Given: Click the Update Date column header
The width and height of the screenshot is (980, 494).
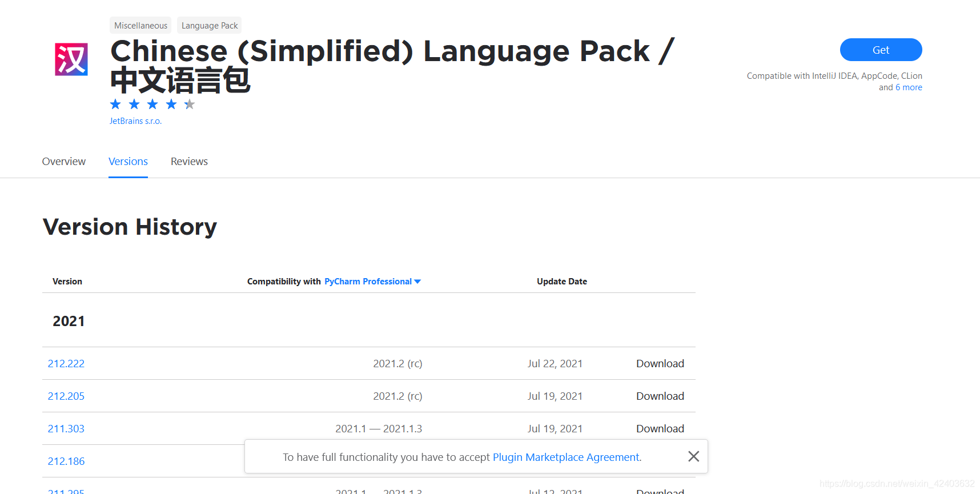Looking at the screenshot, I should click(562, 282).
